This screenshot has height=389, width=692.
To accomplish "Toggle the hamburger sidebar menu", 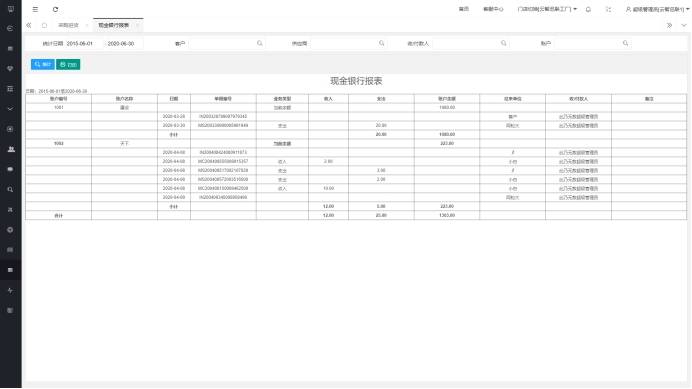I will (35, 9).
